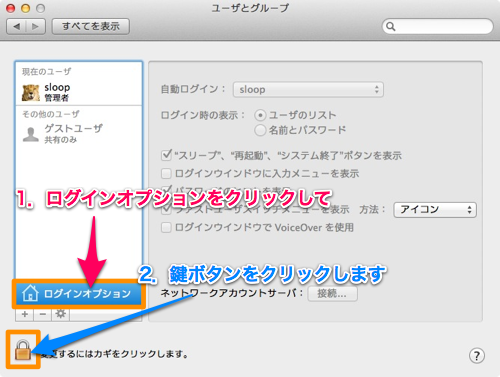Toggle スリープ、再起動、システム終了 buttons checkbox
This screenshot has height=377, width=500.
166,155
